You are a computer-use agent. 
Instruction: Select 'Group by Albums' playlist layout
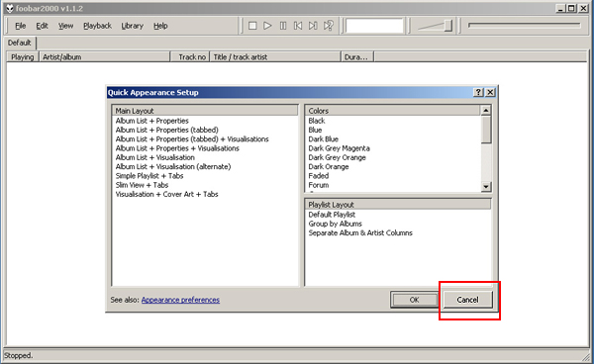[335, 224]
